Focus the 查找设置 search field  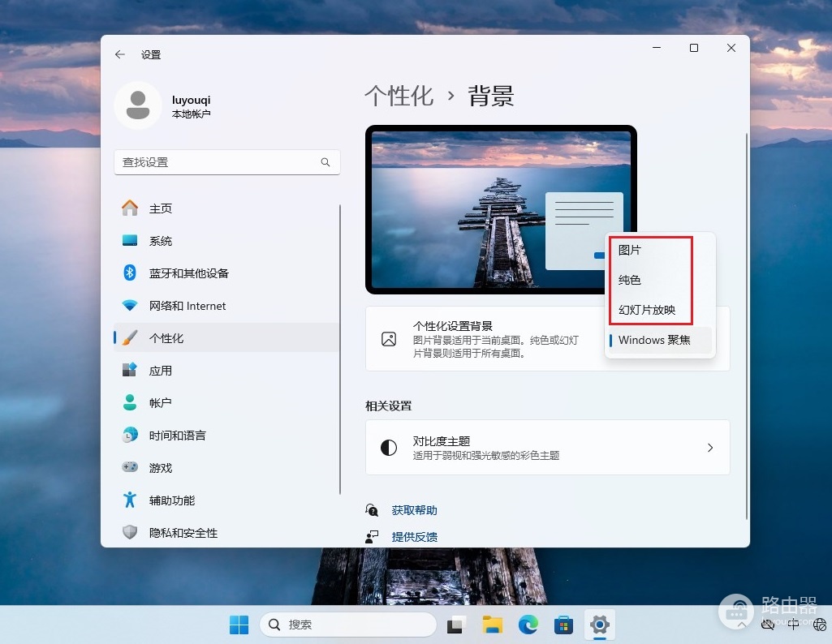tap(227, 162)
